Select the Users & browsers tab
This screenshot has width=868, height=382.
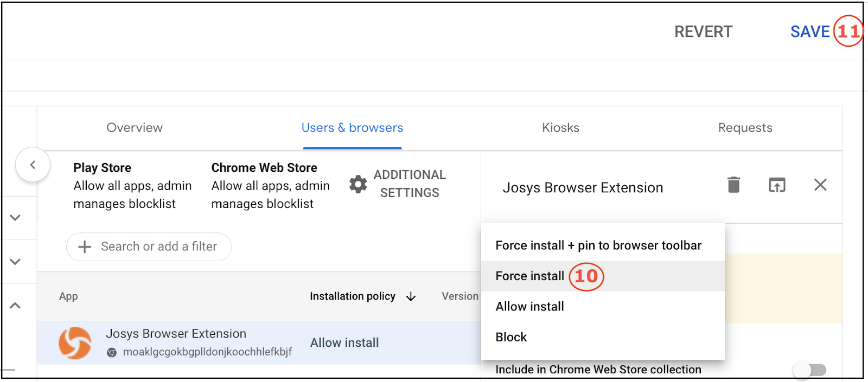[x=352, y=127]
